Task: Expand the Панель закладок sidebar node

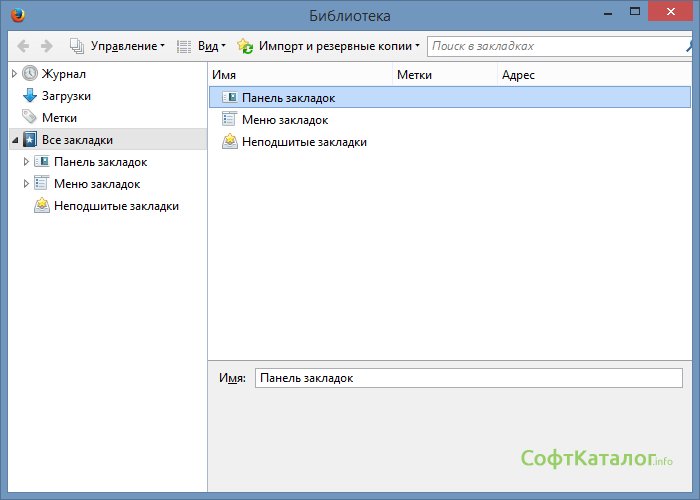Action: 26,162
